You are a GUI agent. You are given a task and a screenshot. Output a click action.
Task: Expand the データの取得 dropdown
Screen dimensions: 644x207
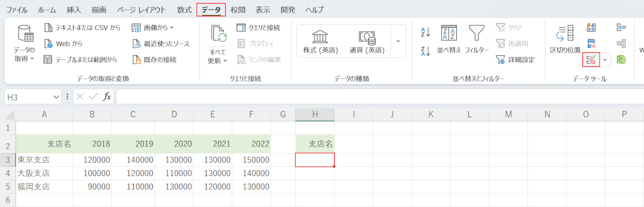pyautogui.click(x=24, y=44)
